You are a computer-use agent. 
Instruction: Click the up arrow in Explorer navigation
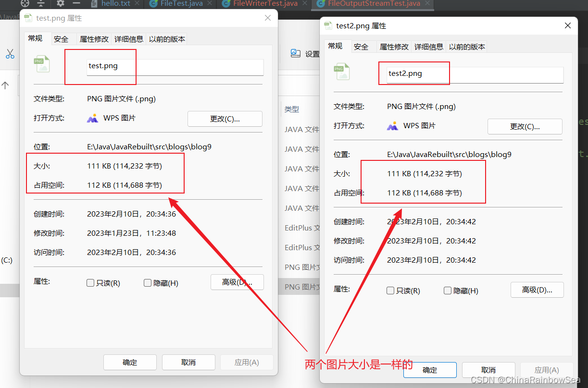point(5,85)
